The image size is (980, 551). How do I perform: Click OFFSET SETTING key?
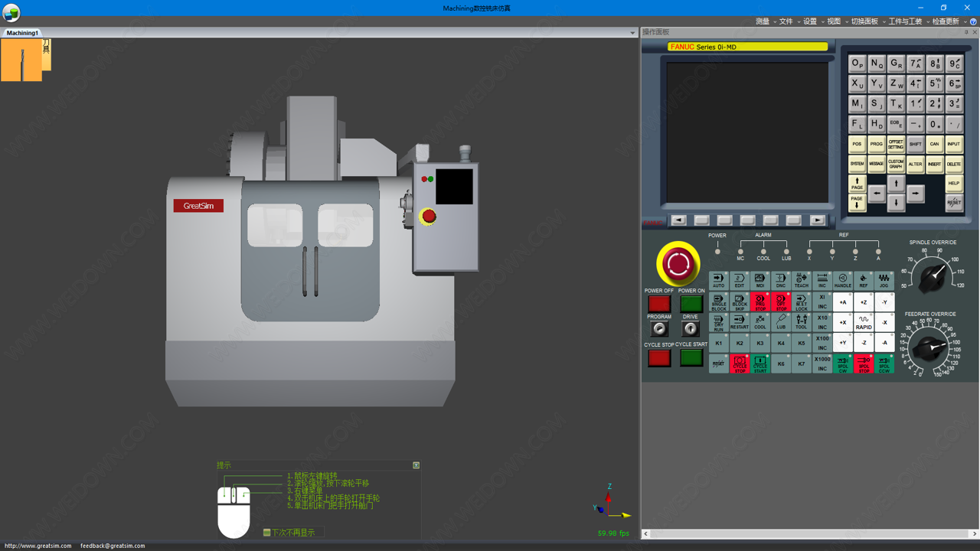[896, 144]
